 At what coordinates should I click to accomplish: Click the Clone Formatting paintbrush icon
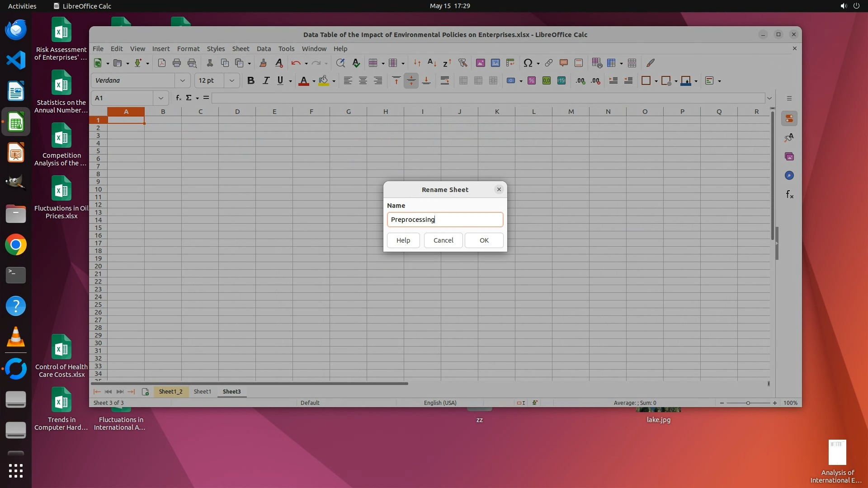(x=263, y=63)
